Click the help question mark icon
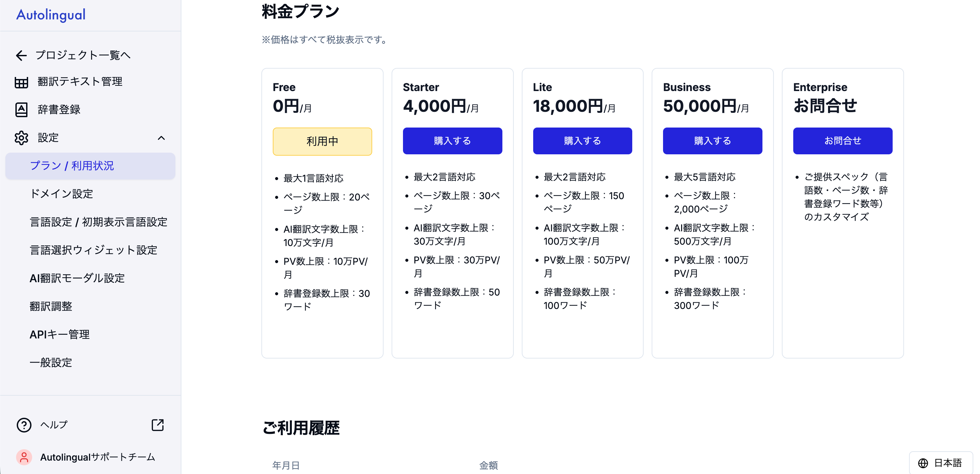Viewport: 980px width, 474px height. point(24,425)
